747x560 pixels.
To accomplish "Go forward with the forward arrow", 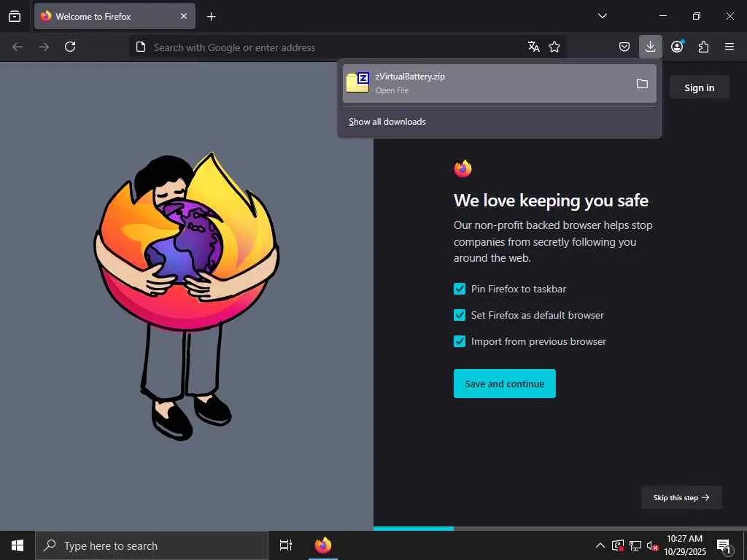I will pos(44,47).
